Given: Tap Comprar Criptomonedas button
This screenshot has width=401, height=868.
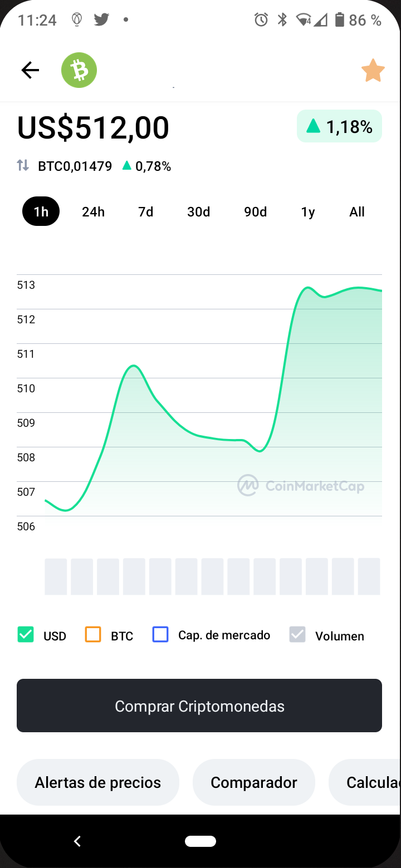Looking at the screenshot, I should point(199,706).
